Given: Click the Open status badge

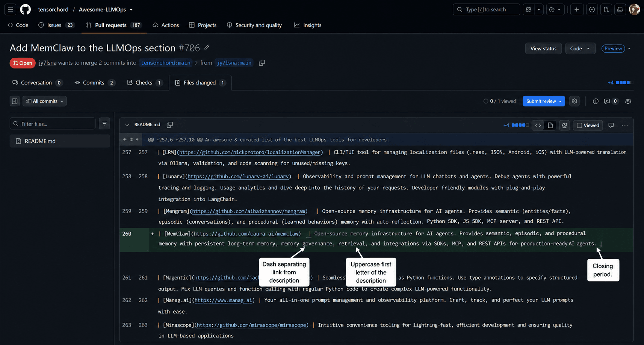Looking at the screenshot, I should (x=23, y=63).
